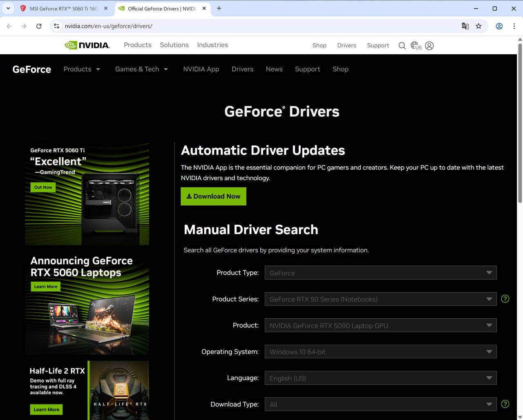
Task: Open the Product dropdown showing RTX 5090 Laptop GPU
Action: coord(381,325)
